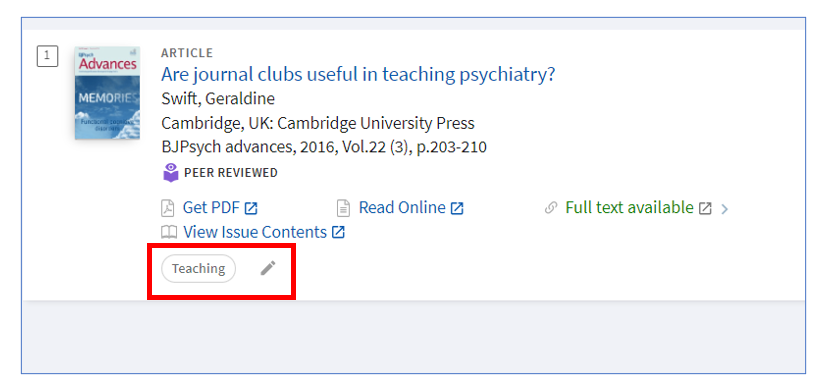Click the PEER REVIEWED text label
This screenshot has height=390, width=825.
(x=230, y=173)
